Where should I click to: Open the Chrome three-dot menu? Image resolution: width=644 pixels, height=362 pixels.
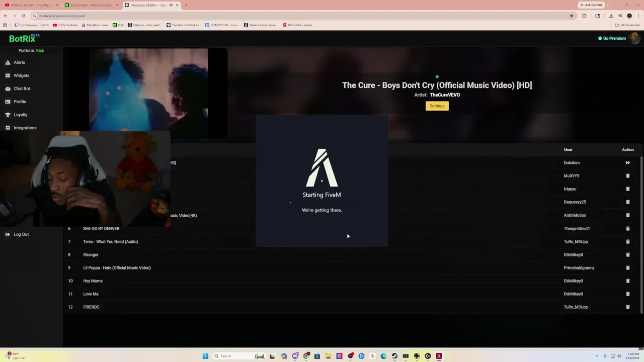(x=638, y=16)
